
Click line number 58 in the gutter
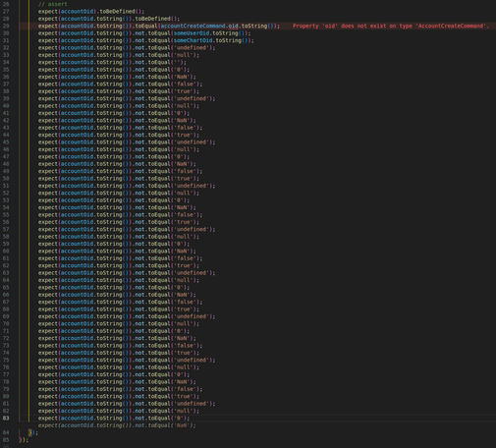[6, 237]
